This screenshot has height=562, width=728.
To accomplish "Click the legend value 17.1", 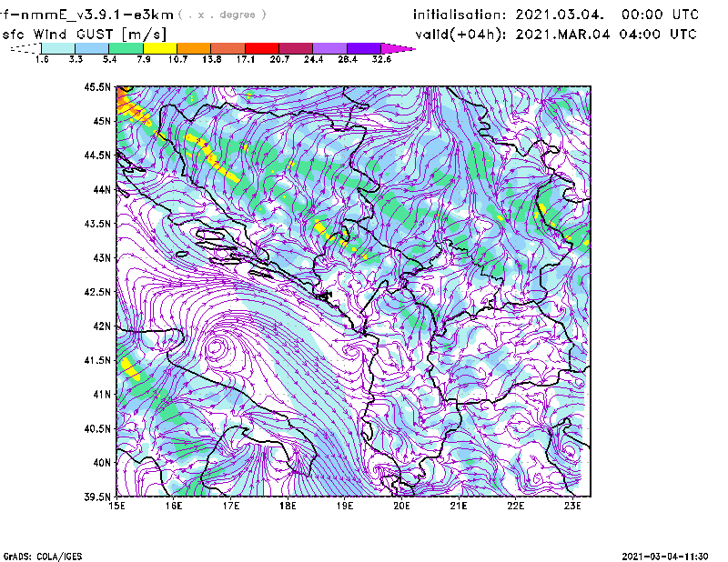I will 246,59.
